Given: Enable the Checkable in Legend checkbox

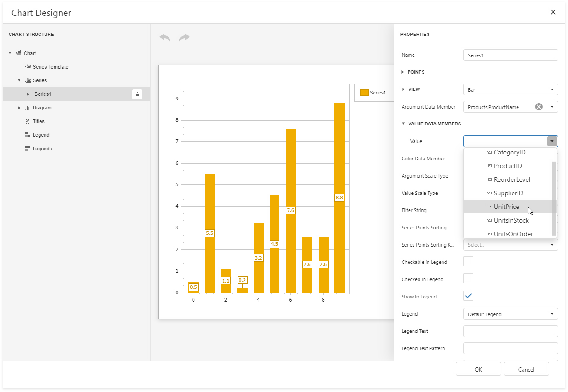Looking at the screenshot, I should tap(468, 261).
